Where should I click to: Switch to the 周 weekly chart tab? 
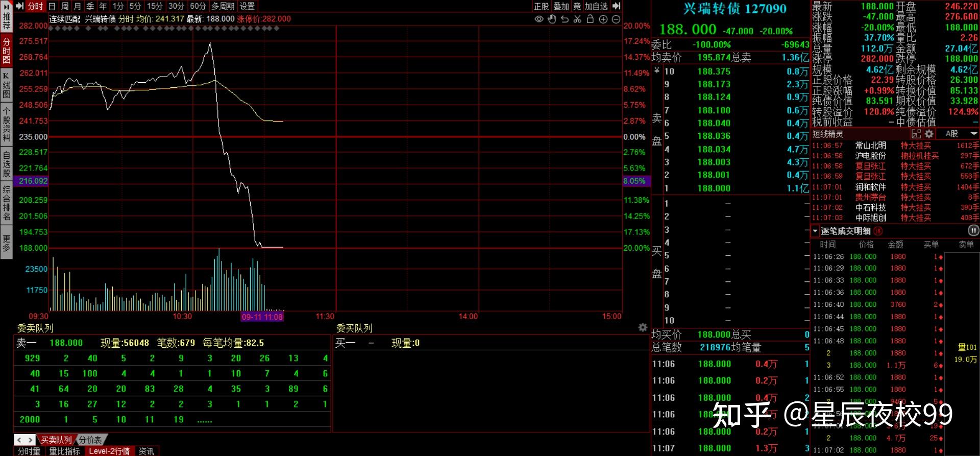(x=65, y=6)
